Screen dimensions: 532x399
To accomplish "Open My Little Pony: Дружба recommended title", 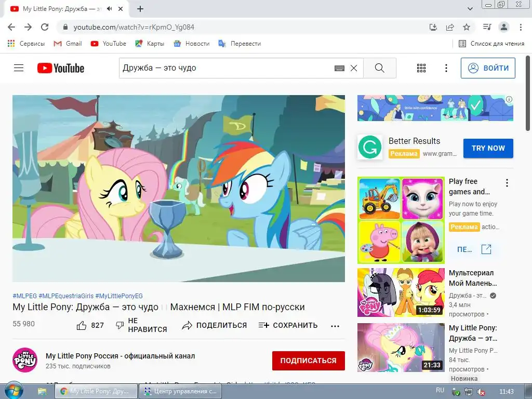I will click(x=473, y=333).
